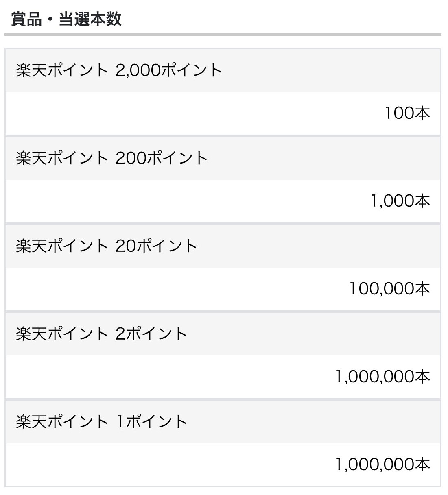Screen dimensions: 448x495
Task: Click the gray divider line below the heading
Action: 223,35
